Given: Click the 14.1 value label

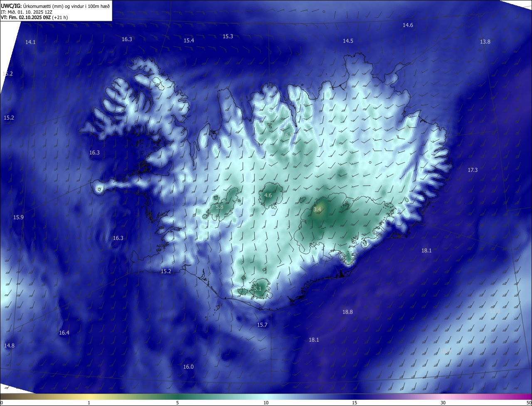Looking at the screenshot, I should point(30,42).
